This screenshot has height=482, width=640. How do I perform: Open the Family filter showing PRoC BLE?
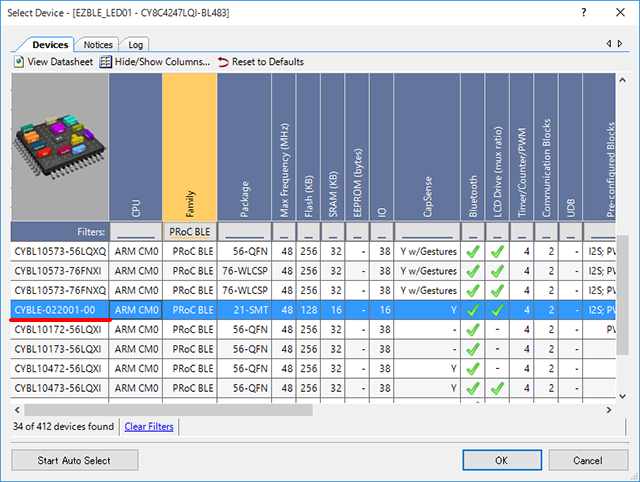(x=190, y=232)
